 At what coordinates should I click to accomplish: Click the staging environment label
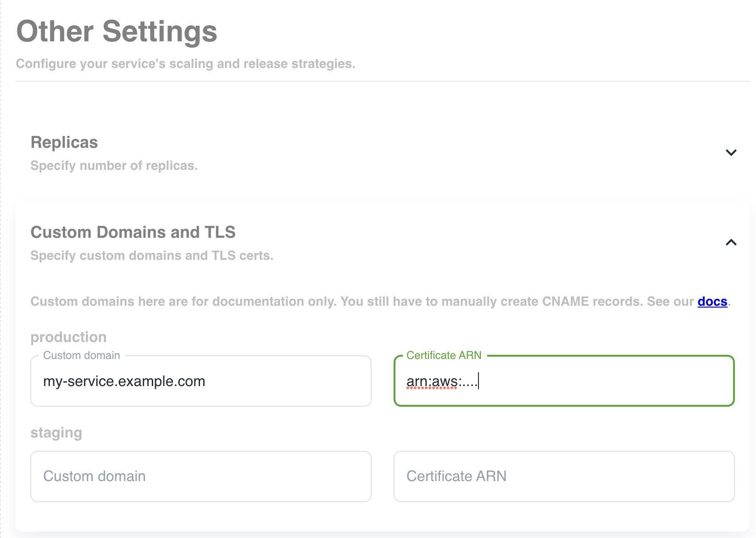[56, 433]
